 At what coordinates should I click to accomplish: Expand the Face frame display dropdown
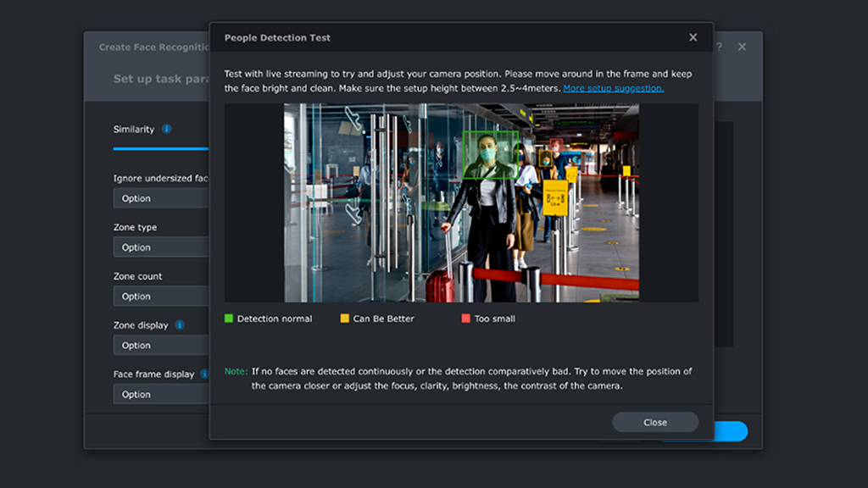(x=161, y=395)
